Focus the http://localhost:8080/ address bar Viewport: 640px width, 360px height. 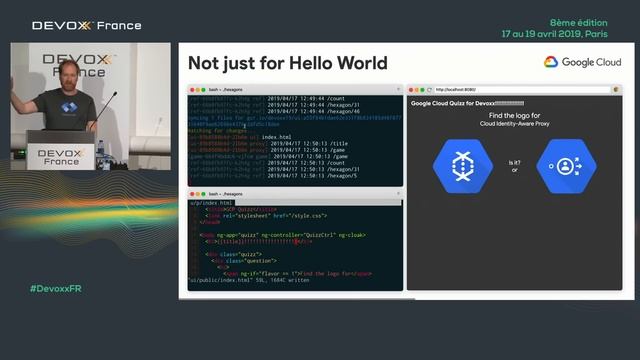click(522, 89)
